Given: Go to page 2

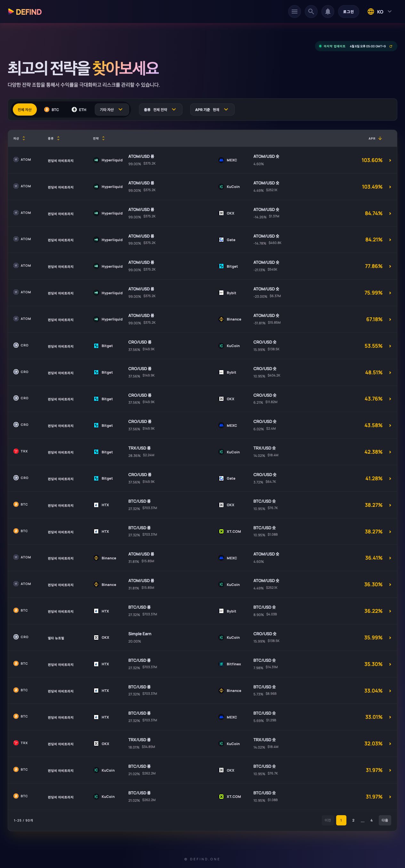Looking at the screenshot, I should pyautogui.click(x=353, y=820).
